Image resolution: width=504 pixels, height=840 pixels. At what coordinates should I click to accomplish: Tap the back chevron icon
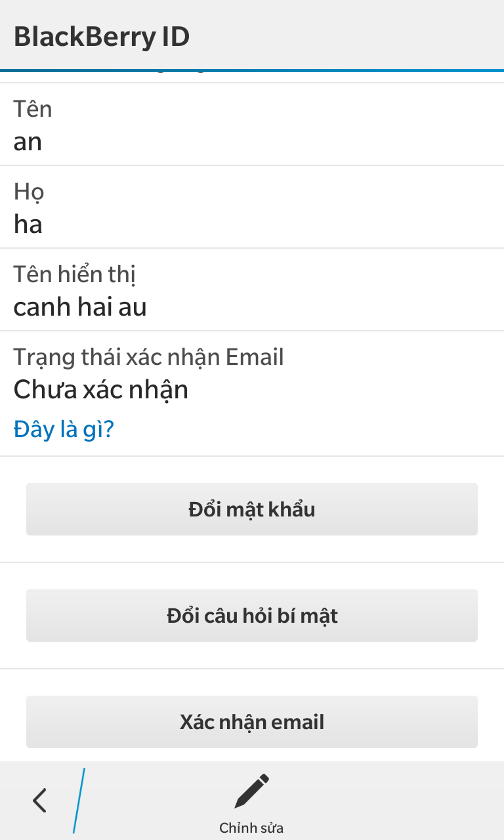coord(40,801)
